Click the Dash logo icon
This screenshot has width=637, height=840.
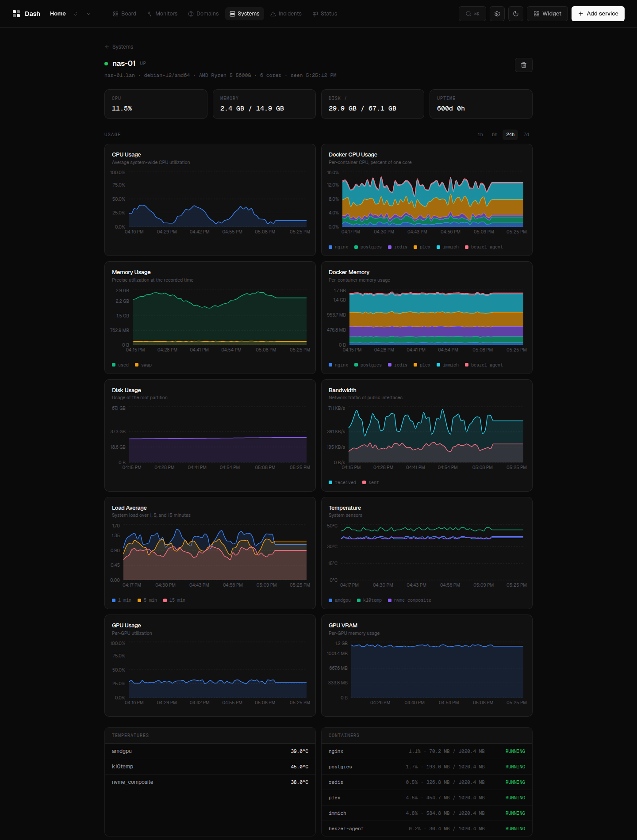16,14
